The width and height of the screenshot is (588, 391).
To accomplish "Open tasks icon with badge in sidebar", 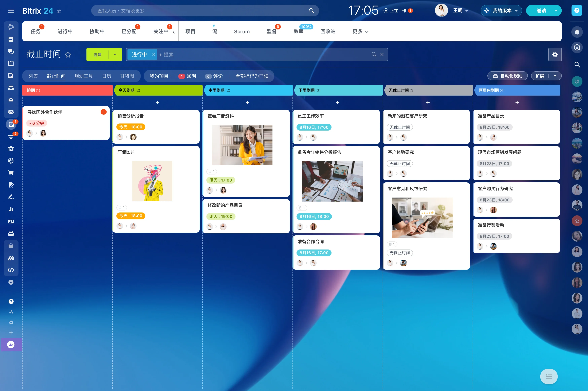I will click(x=11, y=124).
